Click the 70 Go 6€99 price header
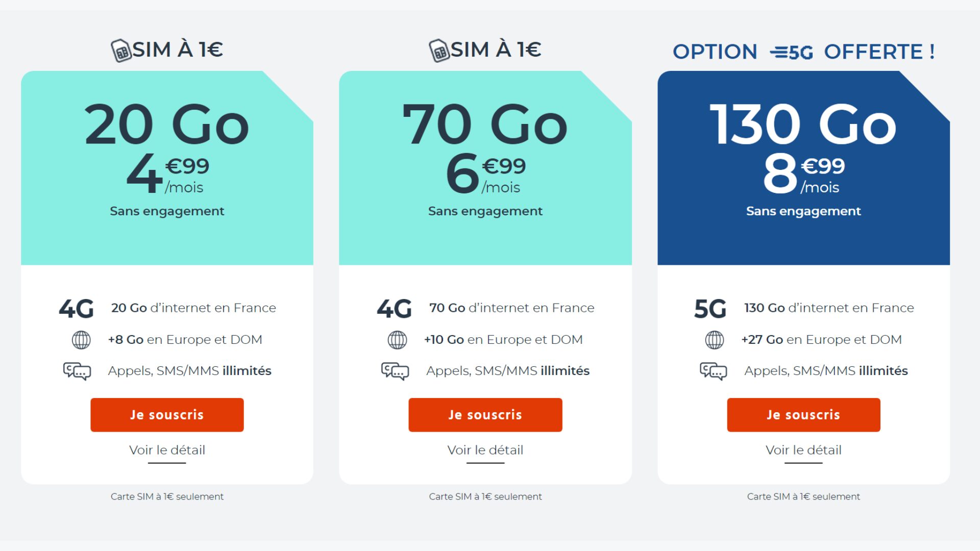This screenshot has height=551, width=980. 485,168
